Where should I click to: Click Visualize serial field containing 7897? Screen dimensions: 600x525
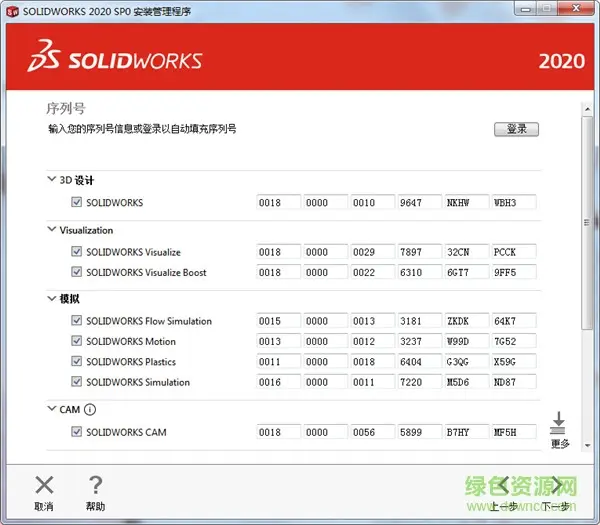pos(419,251)
